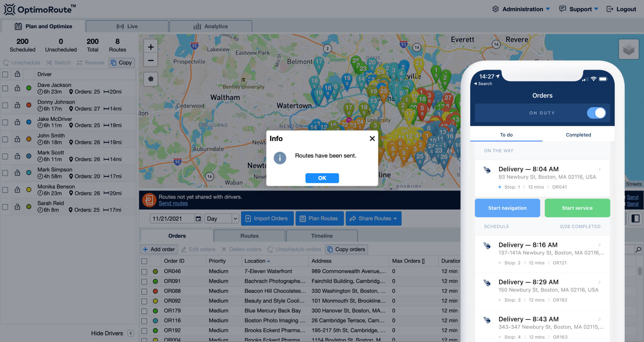The image size is (644, 342).
Task: Click the date field showing 11/21/2021
Action: point(172,219)
